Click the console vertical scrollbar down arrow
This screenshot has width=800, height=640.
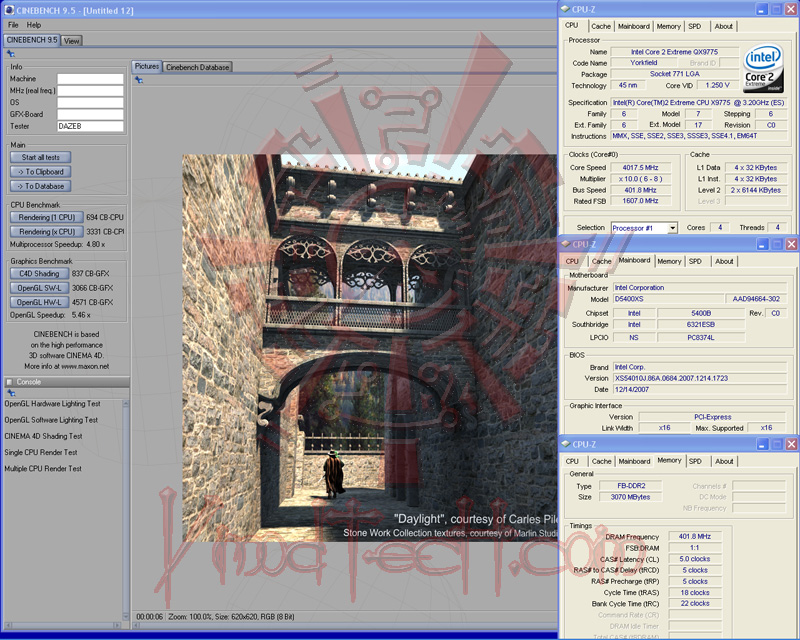[126, 617]
